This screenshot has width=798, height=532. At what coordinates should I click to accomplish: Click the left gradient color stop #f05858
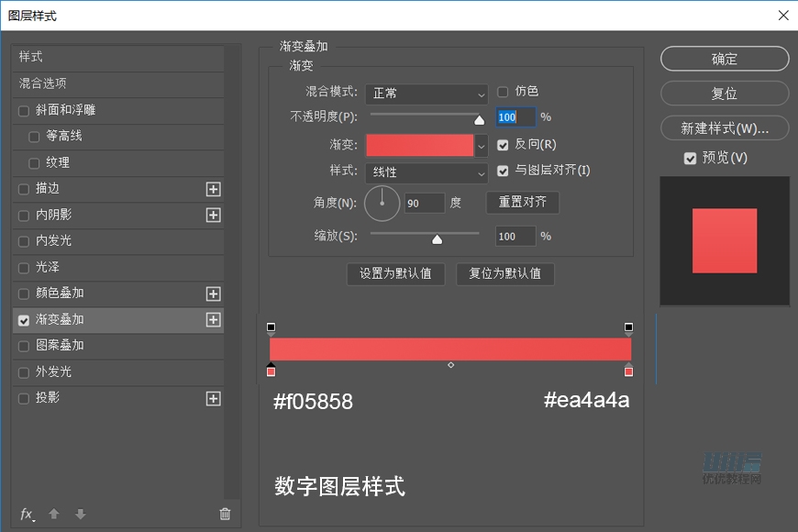271,371
